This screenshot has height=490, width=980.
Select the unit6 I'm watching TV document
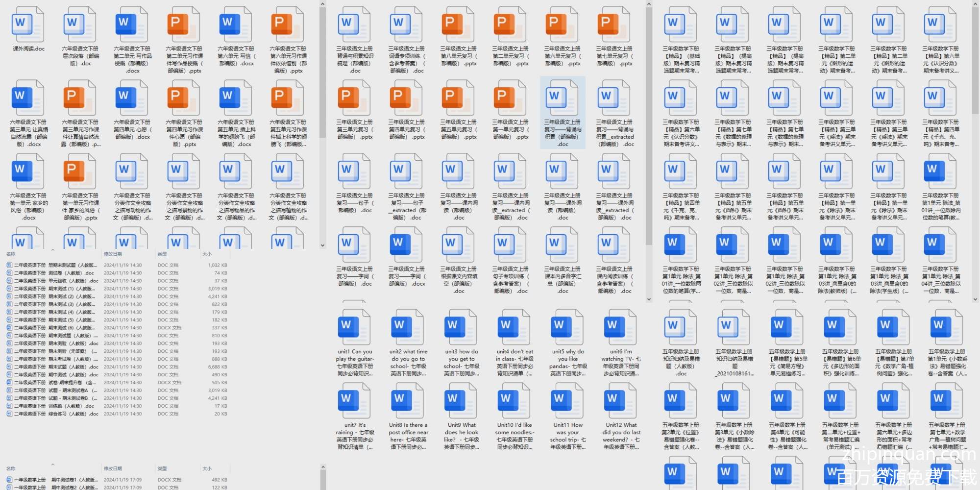click(x=621, y=327)
